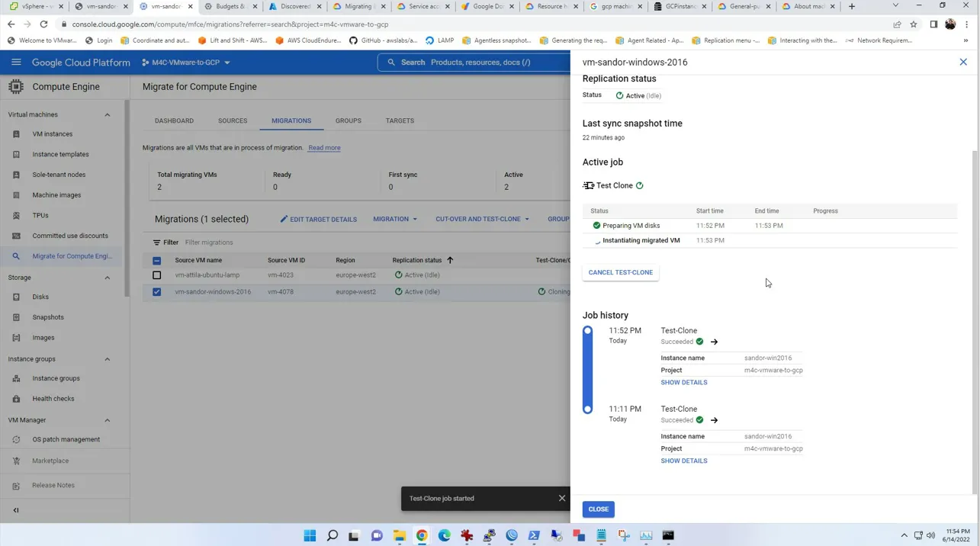The height and width of the screenshot is (546, 980).
Task: Click the arrow next to 11:52 PM Test-Clone
Action: coord(714,342)
